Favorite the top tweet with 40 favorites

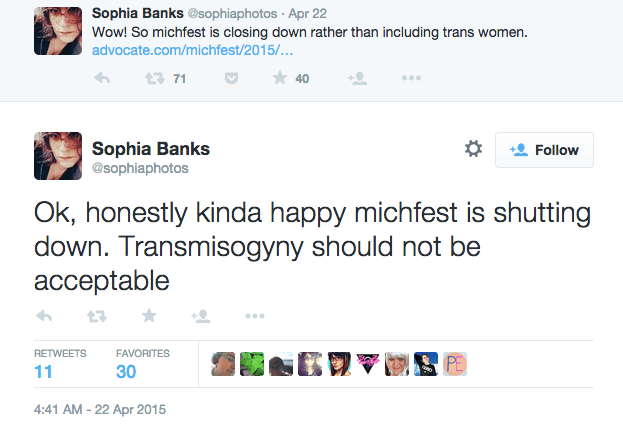tap(278, 80)
